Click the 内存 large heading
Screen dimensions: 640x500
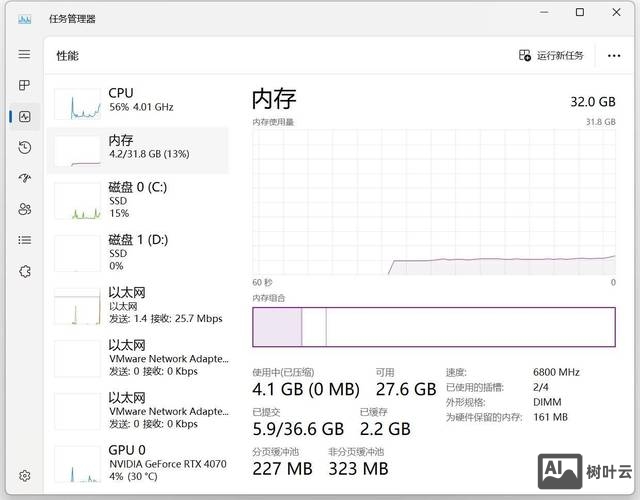click(x=274, y=99)
